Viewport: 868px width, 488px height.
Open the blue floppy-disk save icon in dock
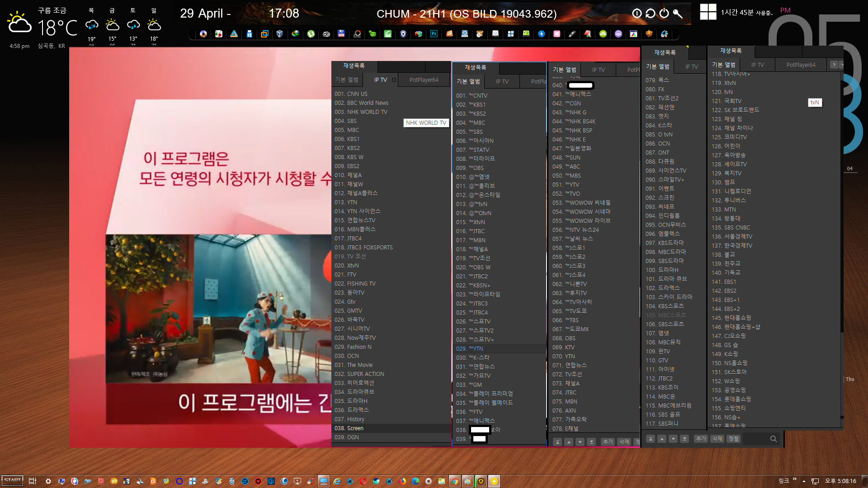341,34
